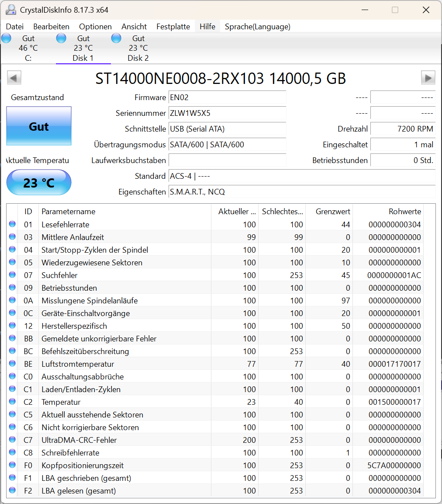Click status orb for row 09 Betriebsstunden
Screen dimensions: 442x504
(12, 287)
